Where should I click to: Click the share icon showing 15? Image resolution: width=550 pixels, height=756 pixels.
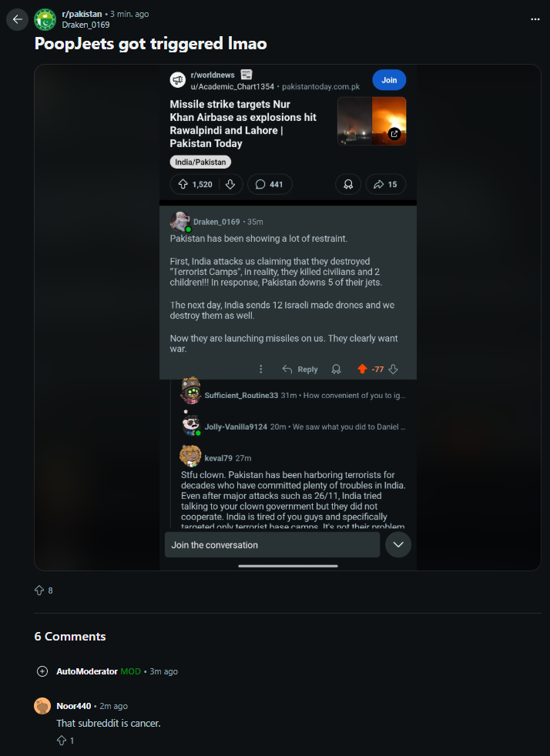[385, 184]
